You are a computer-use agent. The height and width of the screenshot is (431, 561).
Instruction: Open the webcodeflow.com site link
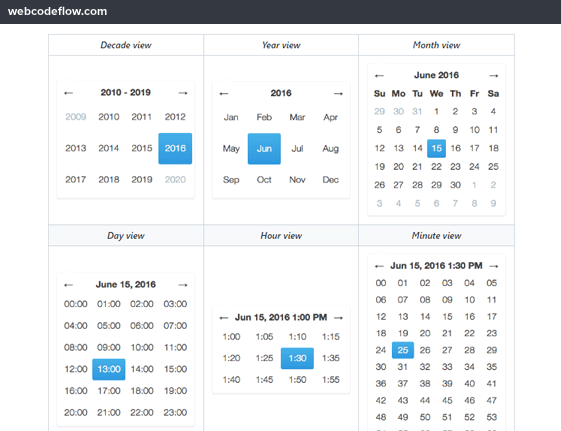click(x=57, y=11)
